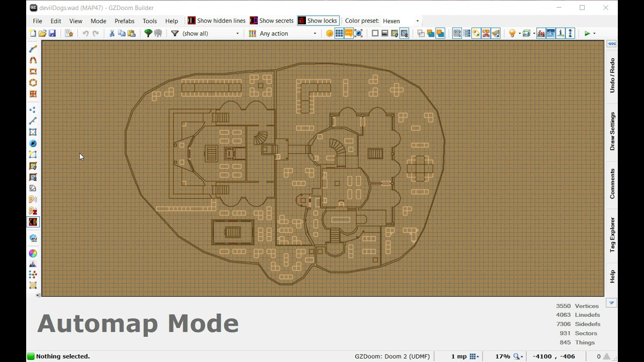Open the zoom magnifier dropdown in status bar

click(x=518, y=356)
